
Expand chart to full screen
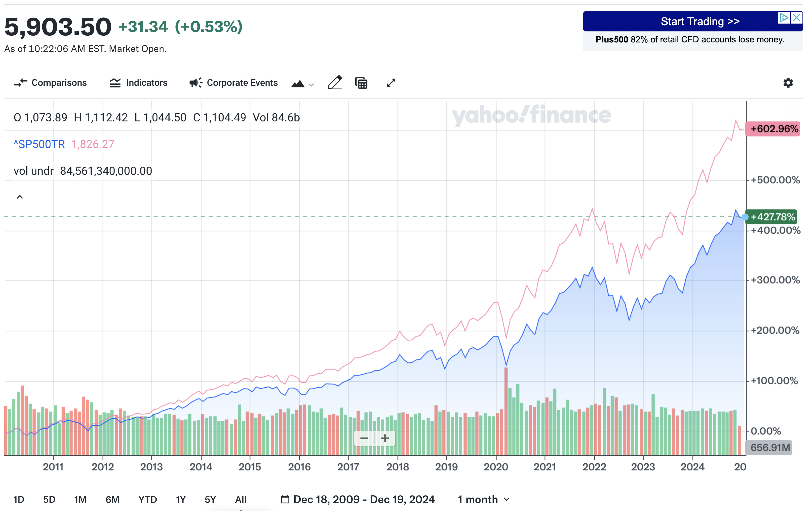coord(391,83)
